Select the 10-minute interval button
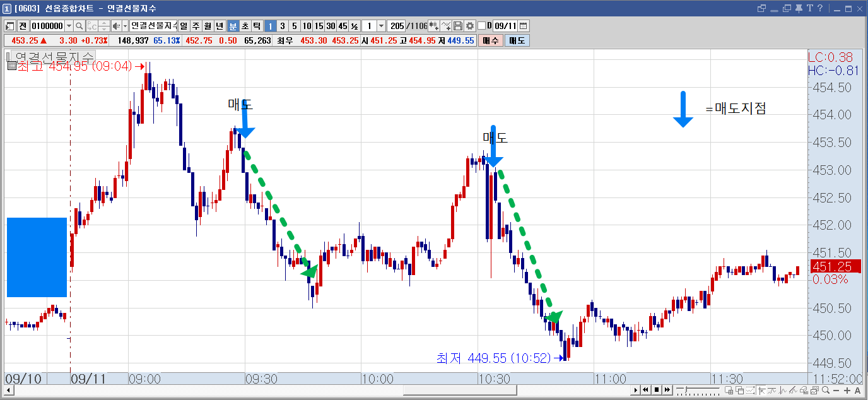The image size is (868, 400). (306, 26)
